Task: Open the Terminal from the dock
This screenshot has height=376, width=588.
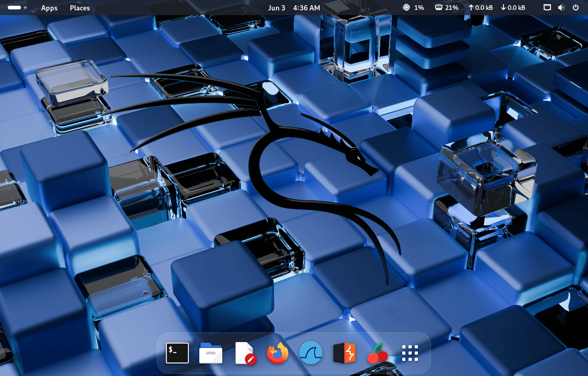Action: [176, 353]
